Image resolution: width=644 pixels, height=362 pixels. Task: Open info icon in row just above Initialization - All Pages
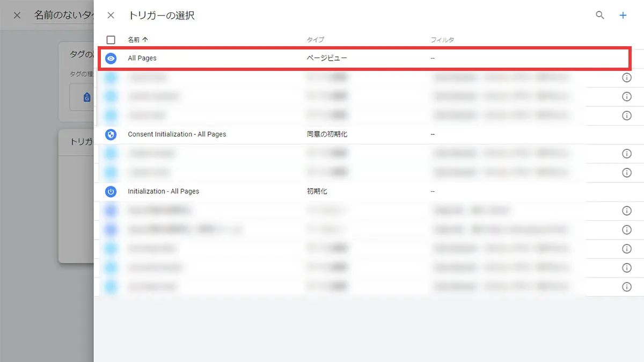click(626, 172)
